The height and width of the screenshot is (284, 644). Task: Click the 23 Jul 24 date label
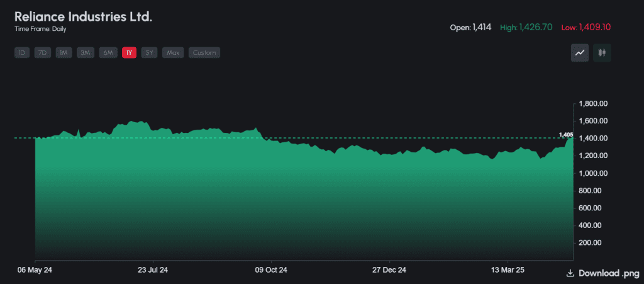pos(153,270)
